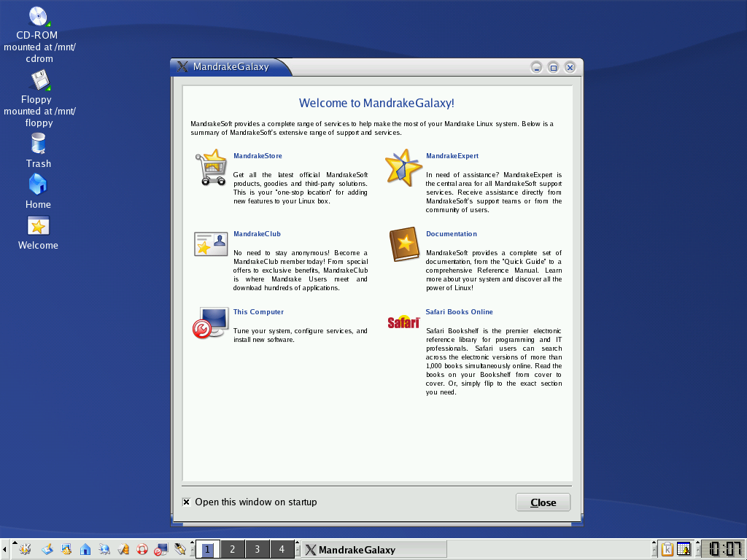747x560 pixels.
Task: Open the home folder icon in the panel
Action: point(85,549)
